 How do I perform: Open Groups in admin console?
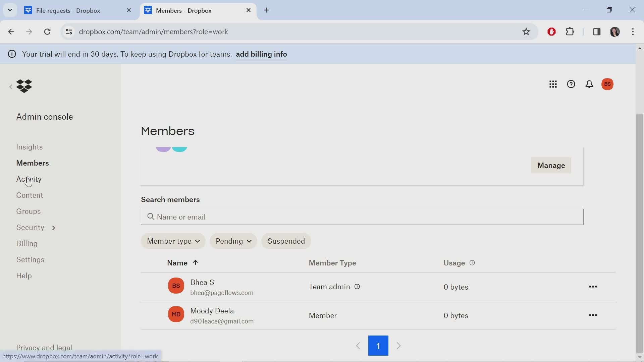point(29,212)
